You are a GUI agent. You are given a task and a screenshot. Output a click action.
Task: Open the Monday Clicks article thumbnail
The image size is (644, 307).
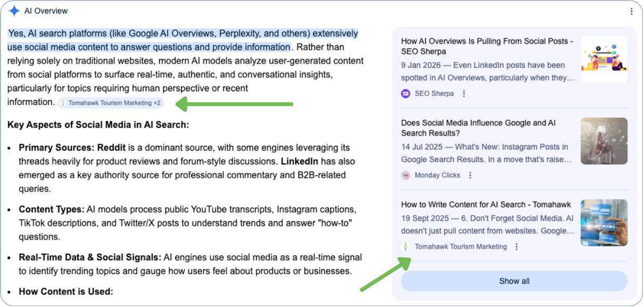[604, 141]
